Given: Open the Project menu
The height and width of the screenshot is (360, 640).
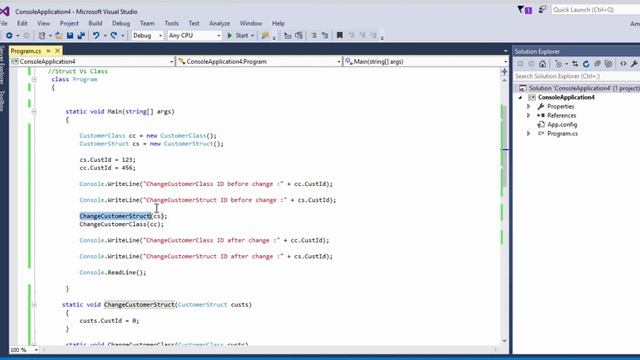Looking at the screenshot, I should click(69, 23).
